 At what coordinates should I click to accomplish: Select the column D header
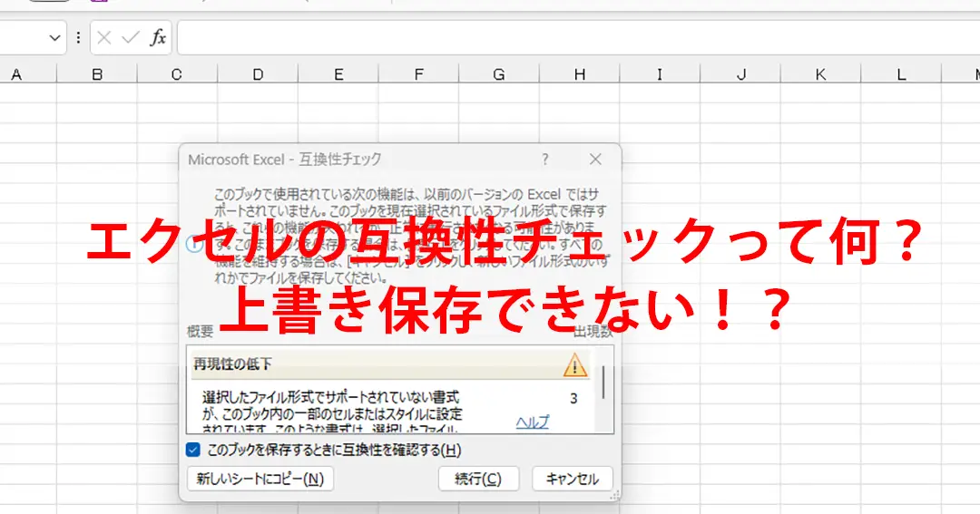[258, 75]
